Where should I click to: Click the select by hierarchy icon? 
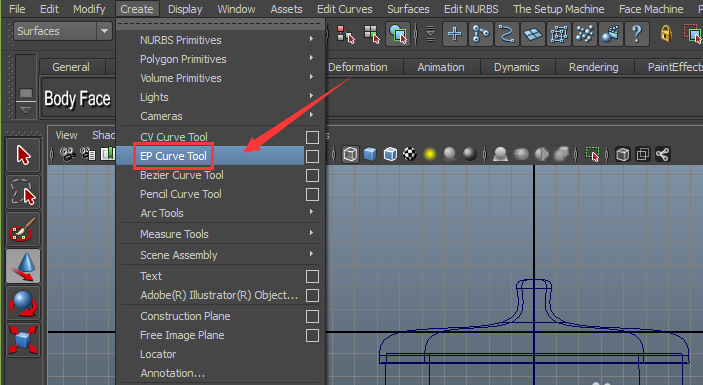(x=346, y=34)
